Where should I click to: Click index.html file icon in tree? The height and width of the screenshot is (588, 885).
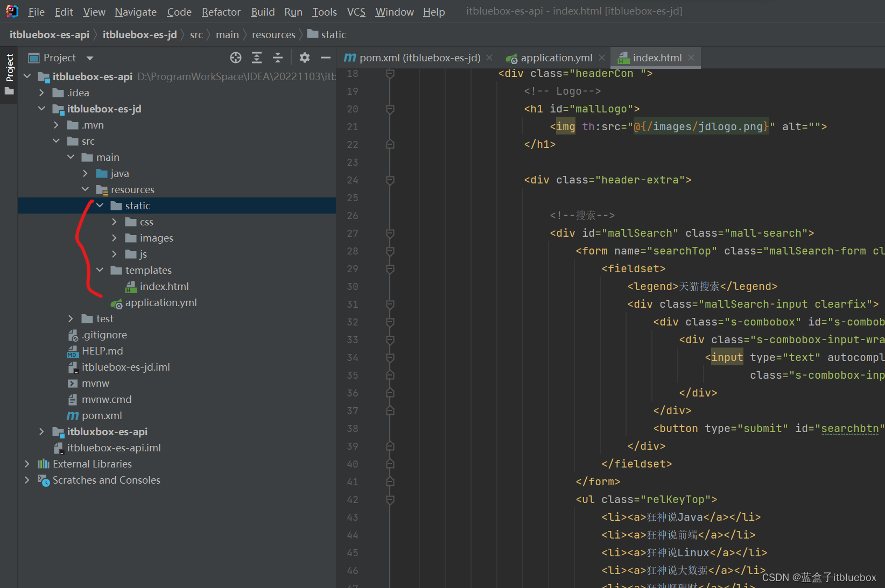click(x=131, y=287)
